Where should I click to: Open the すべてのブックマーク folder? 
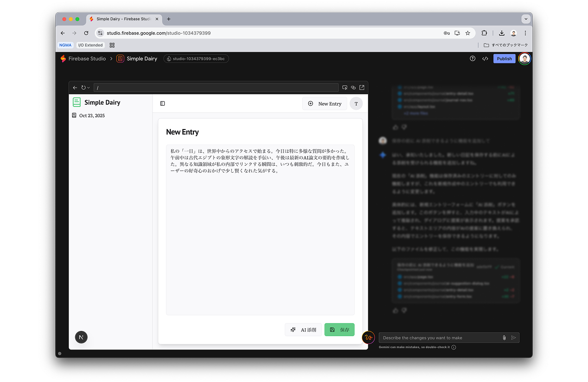point(505,45)
